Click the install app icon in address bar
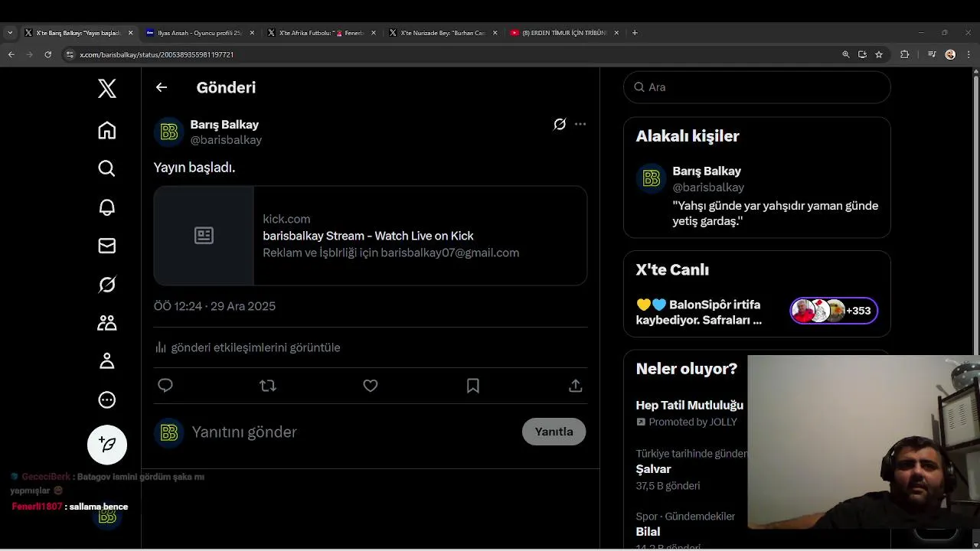The image size is (980, 551). 862,54
